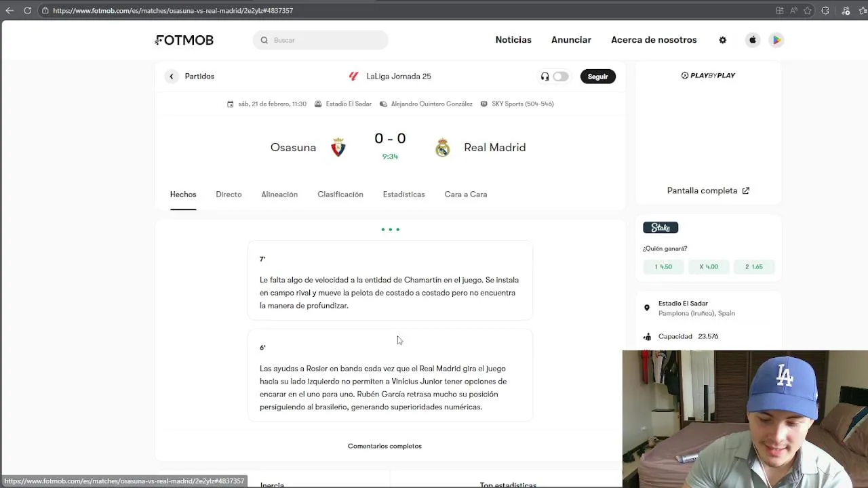Click the 6' commentary card
This screenshot has width=868, height=488.
(x=390, y=375)
